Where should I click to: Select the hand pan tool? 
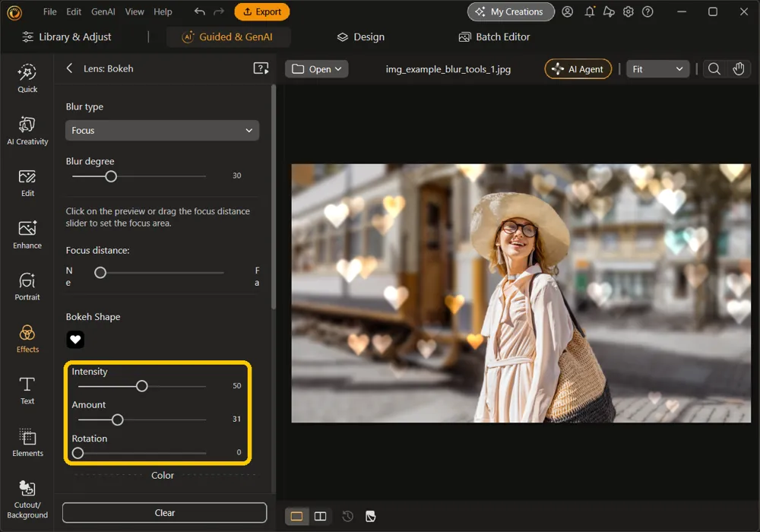click(738, 69)
